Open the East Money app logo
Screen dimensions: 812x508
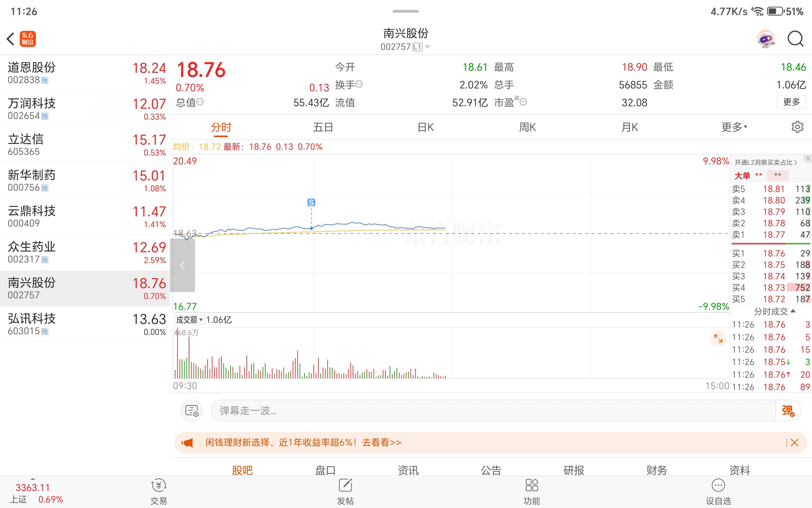click(28, 39)
